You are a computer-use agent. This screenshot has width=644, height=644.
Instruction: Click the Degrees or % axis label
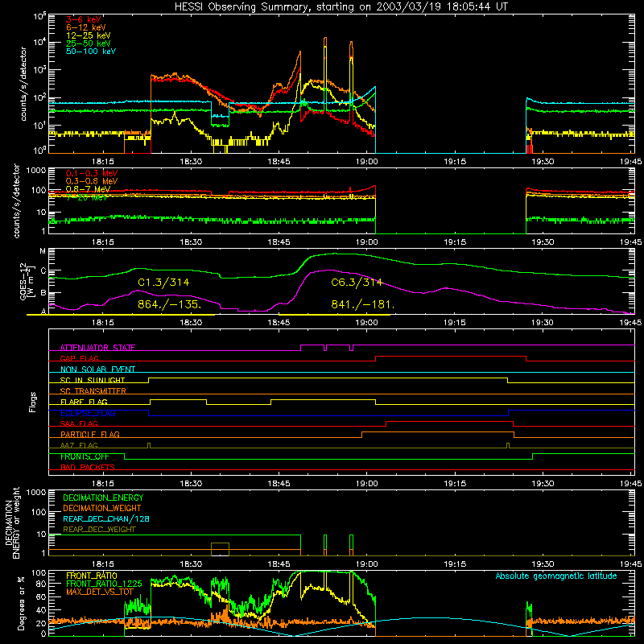[22, 604]
